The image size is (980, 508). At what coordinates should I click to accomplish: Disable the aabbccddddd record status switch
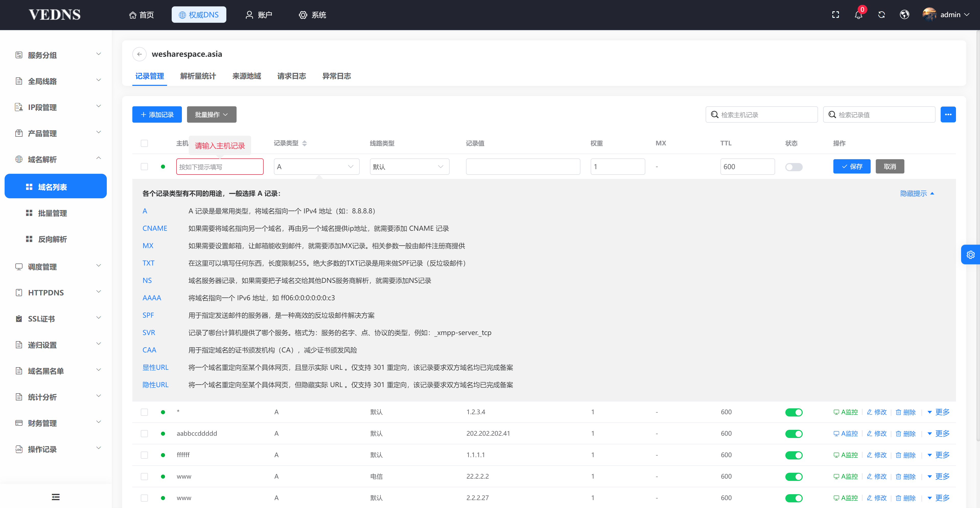(794, 434)
